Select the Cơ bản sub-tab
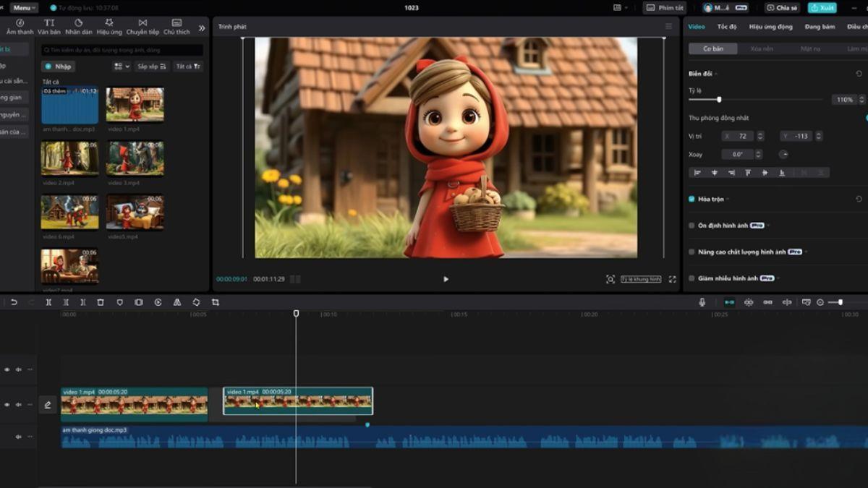 [x=713, y=49]
